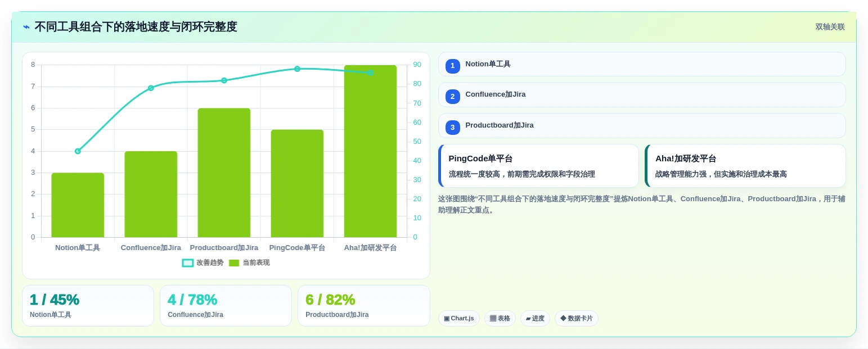Click the Confluence加Jira bar in chart

pyautogui.click(x=151, y=194)
